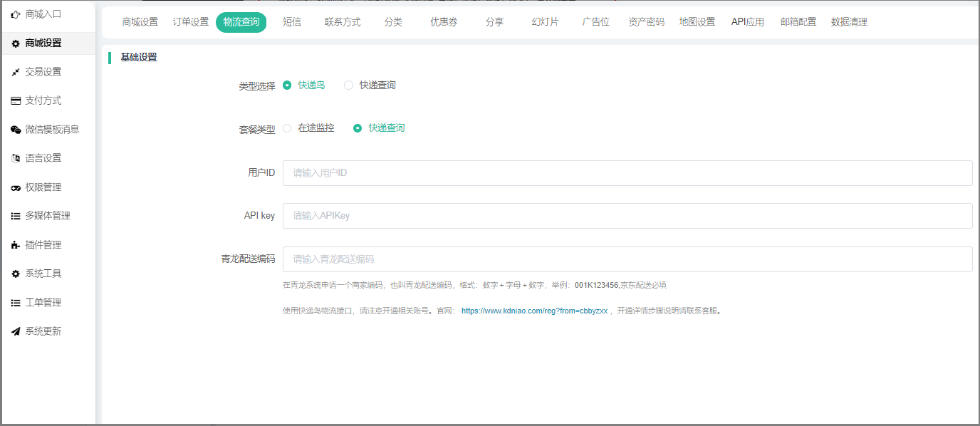Click the gear icon beside 系统工具
Screen dimensions: 980x426
click(16, 274)
